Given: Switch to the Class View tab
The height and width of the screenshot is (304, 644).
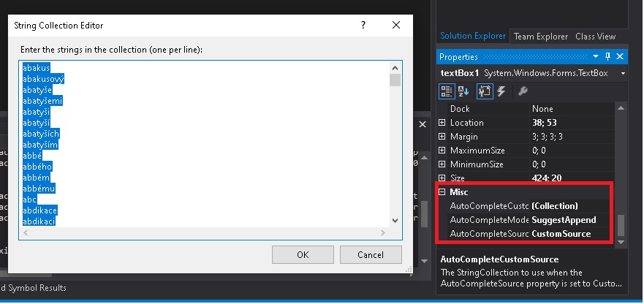Looking at the screenshot, I should point(596,36).
